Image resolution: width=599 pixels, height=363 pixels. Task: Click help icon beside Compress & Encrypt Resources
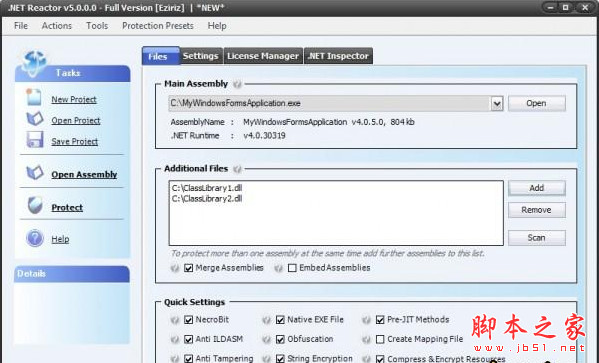coord(366,359)
